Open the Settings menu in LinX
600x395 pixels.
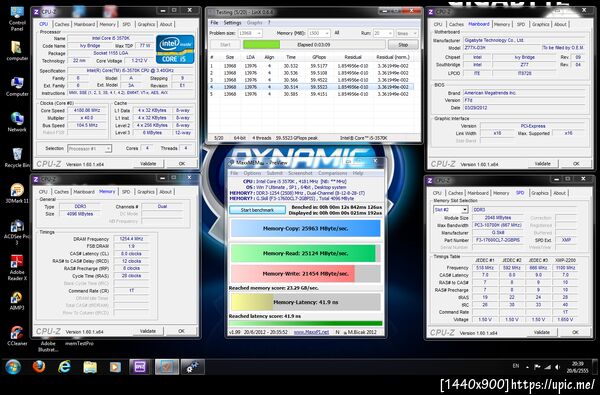(232, 23)
